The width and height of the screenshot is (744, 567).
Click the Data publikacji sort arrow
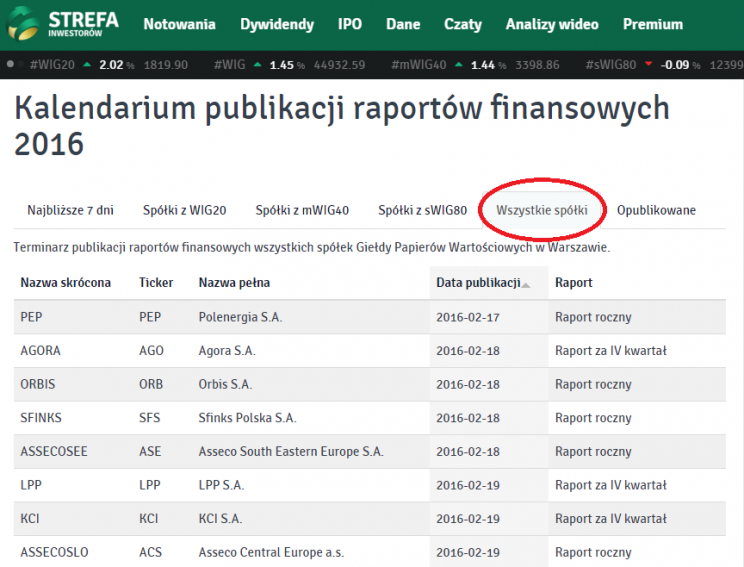[525, 285]
